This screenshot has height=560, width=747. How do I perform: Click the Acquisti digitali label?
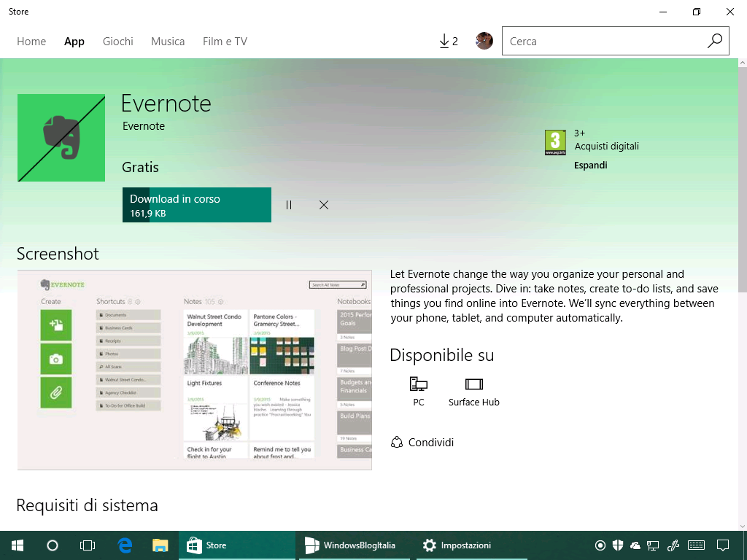point(606,146)
